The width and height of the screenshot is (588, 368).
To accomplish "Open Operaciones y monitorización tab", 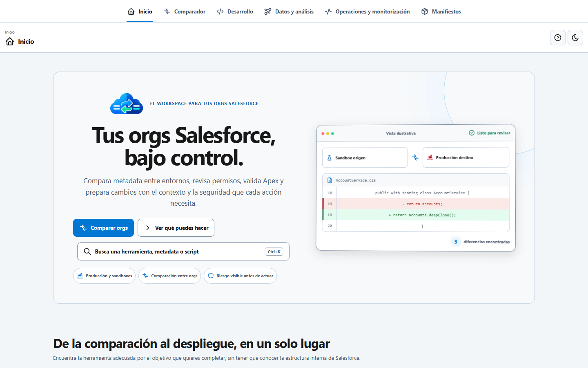I will (x=367, y=11).
